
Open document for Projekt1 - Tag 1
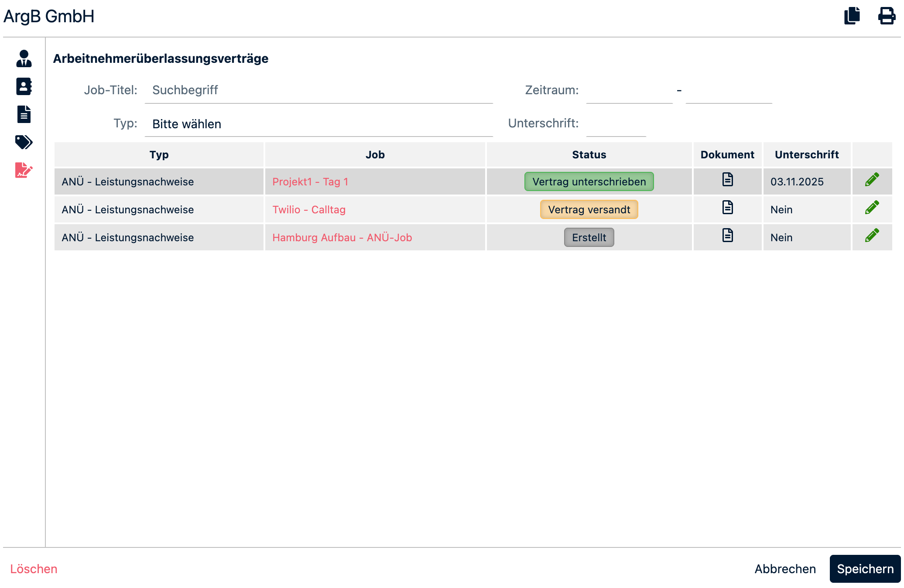pyautogui.click(x=727, y=180)
